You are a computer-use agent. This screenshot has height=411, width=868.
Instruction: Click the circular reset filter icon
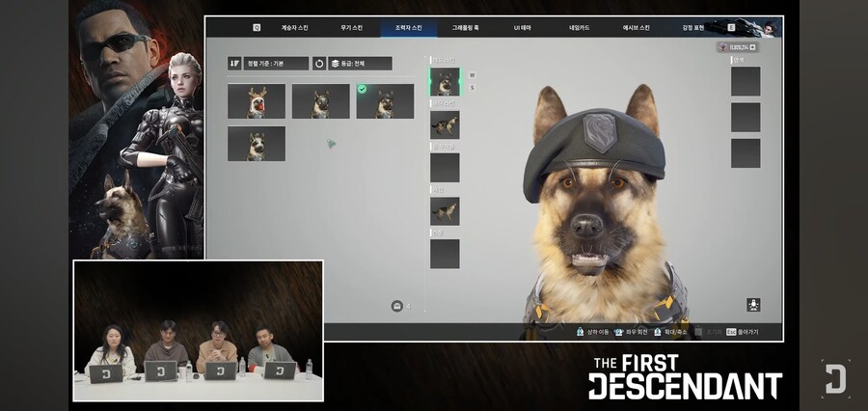[319, 64]
